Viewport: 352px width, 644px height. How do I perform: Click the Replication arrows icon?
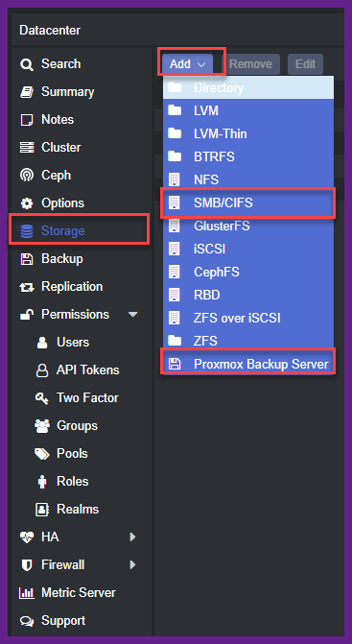coord(27,287)
